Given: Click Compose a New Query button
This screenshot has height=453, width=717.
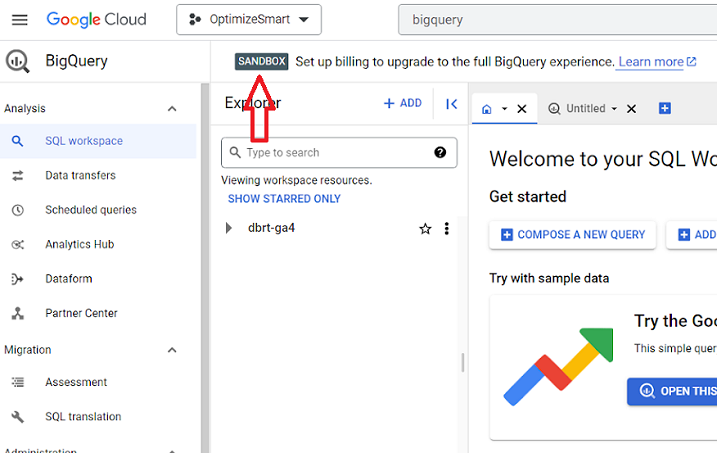Looking at the screenshot, I should pos(572,235).
